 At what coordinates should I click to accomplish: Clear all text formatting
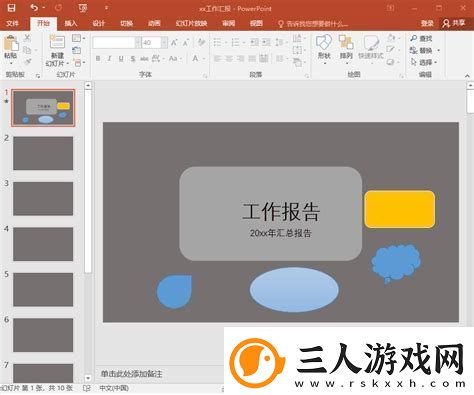(x=201, y=42)
